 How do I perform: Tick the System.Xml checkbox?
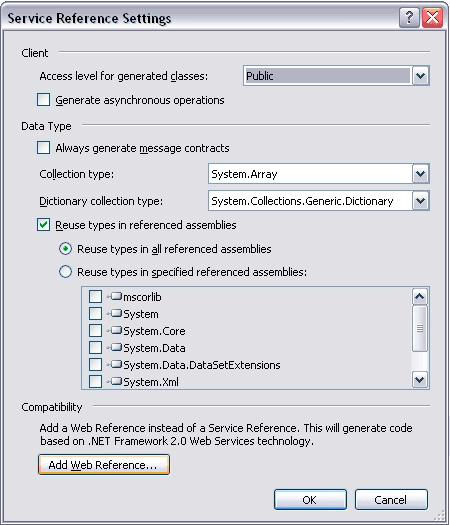[95, 381]
